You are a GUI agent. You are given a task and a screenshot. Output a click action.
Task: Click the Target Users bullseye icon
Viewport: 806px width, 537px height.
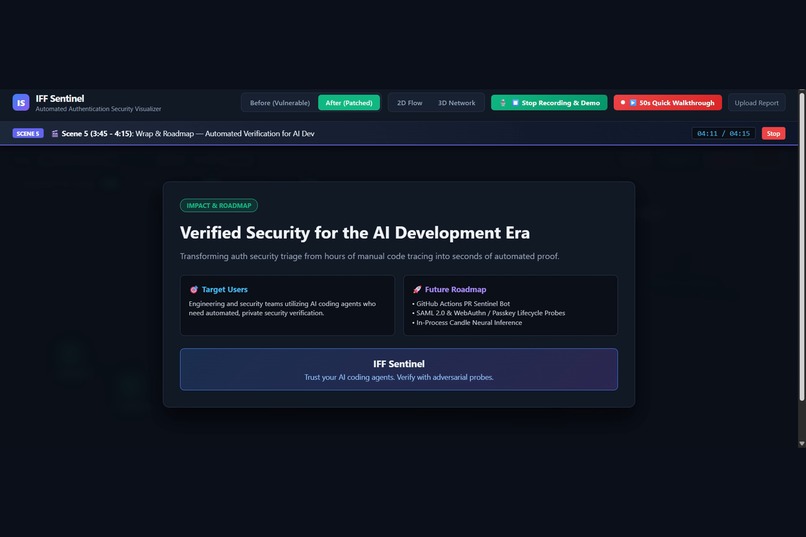coord(194,290)
